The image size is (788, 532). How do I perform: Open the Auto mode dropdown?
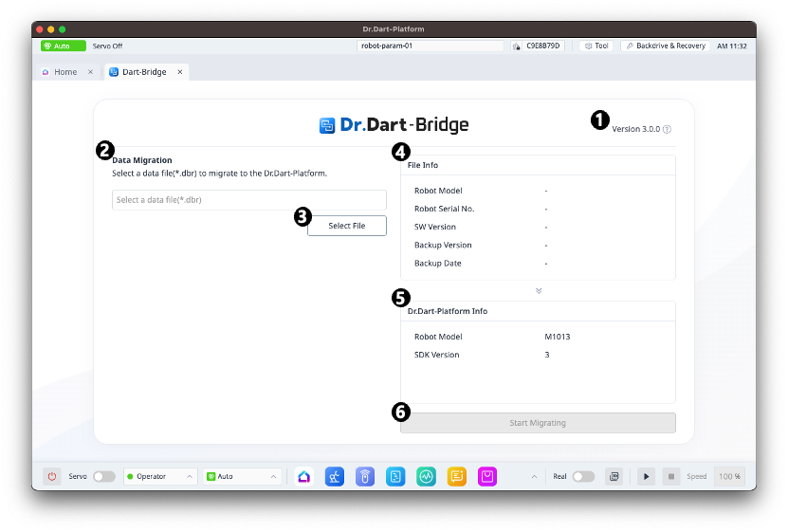(x=243, y=476)
